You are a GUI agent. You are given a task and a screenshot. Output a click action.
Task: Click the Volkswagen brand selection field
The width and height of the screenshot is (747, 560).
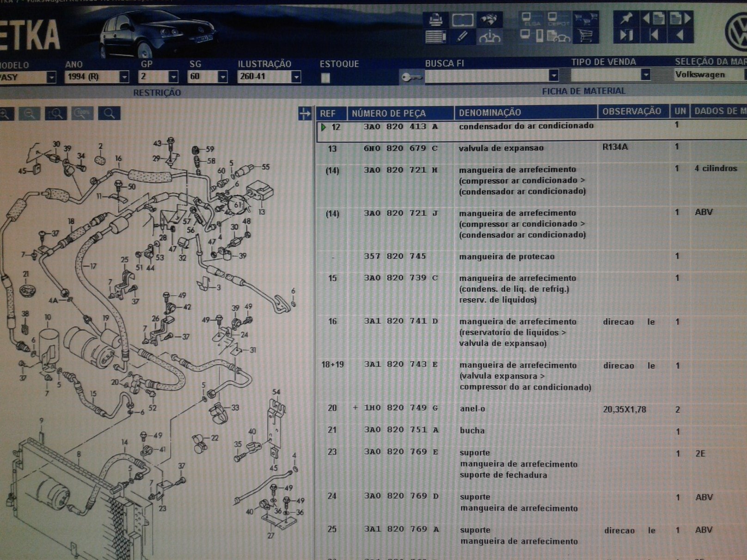pos(709,74)
